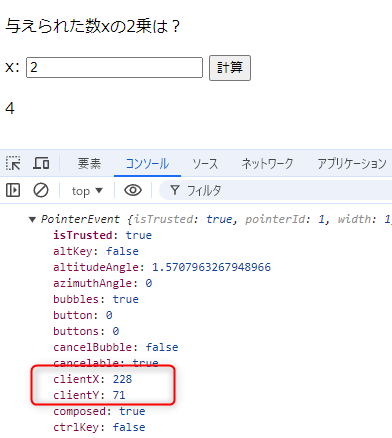
Task: Activate the inspect element selector icon
Action: (13, 163)
